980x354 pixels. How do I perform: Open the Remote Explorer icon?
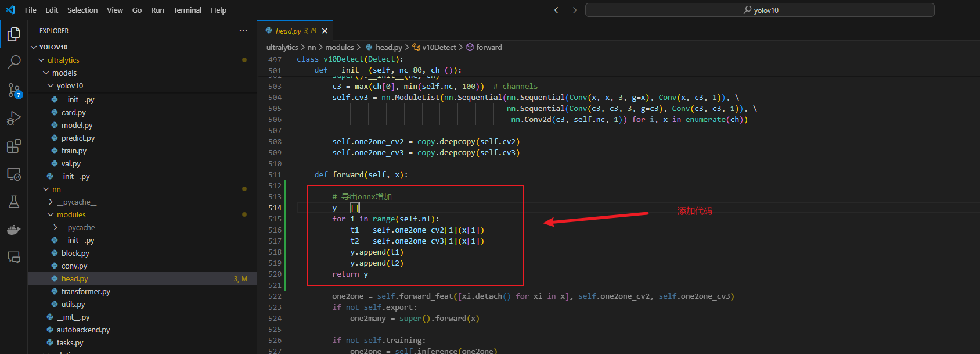(14, 174)
